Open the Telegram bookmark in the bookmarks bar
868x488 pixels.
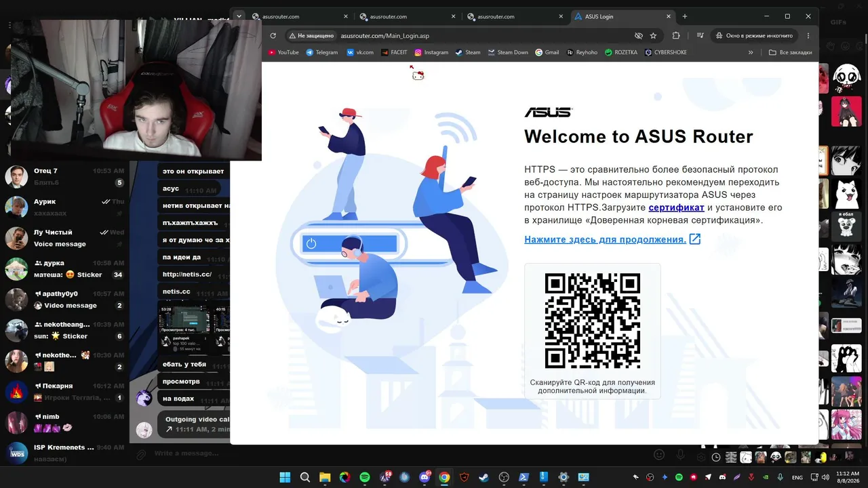point(322,52)
